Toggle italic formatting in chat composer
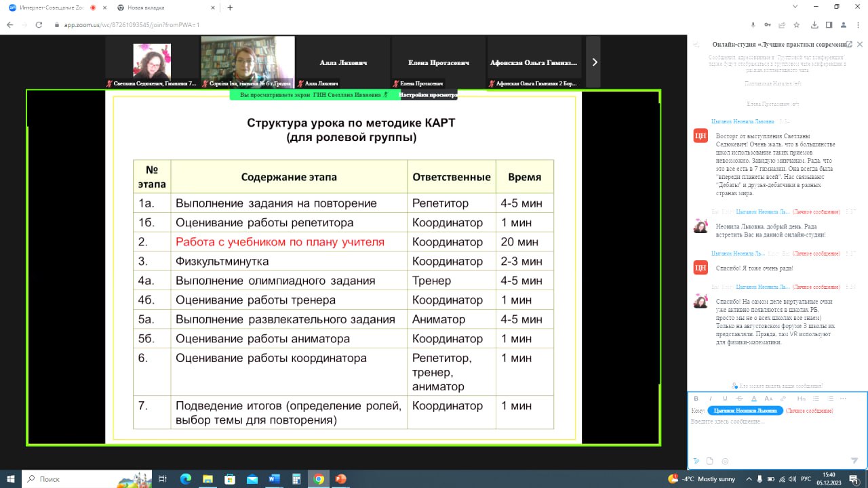 (710, 399)
